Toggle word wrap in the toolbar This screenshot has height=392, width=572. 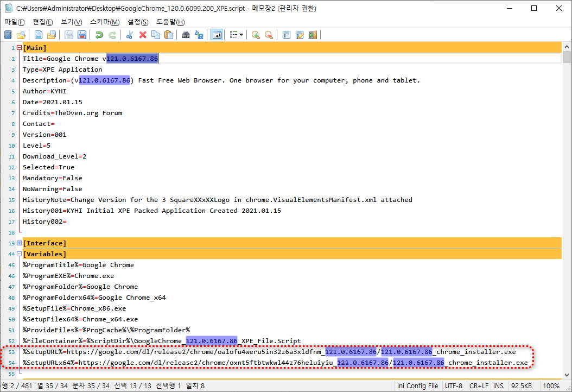[x=217, y=35]
